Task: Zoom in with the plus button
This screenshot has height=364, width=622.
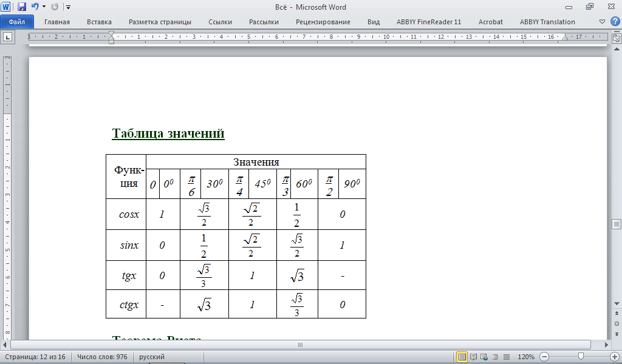Action: tap(615, 357)
